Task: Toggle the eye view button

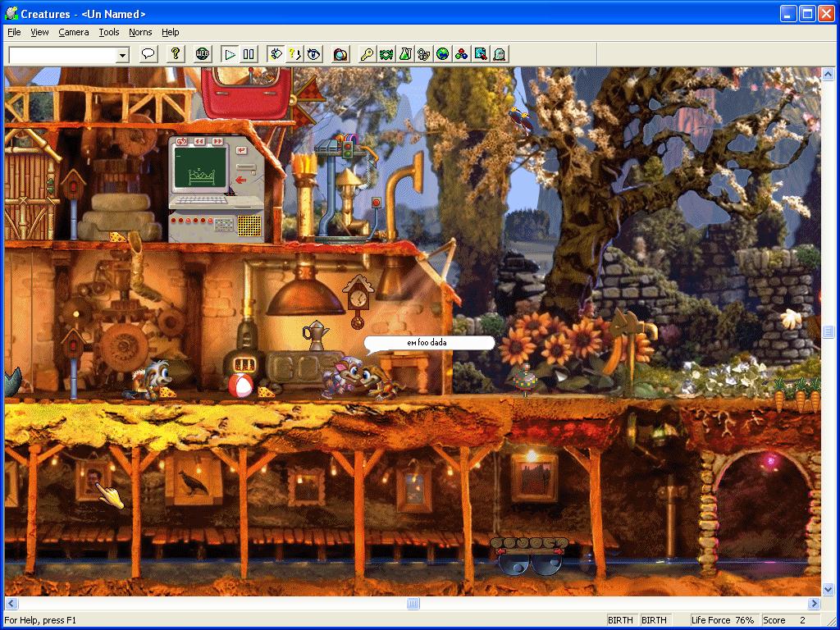Action: pyautogui.click(x=313, y=54)
